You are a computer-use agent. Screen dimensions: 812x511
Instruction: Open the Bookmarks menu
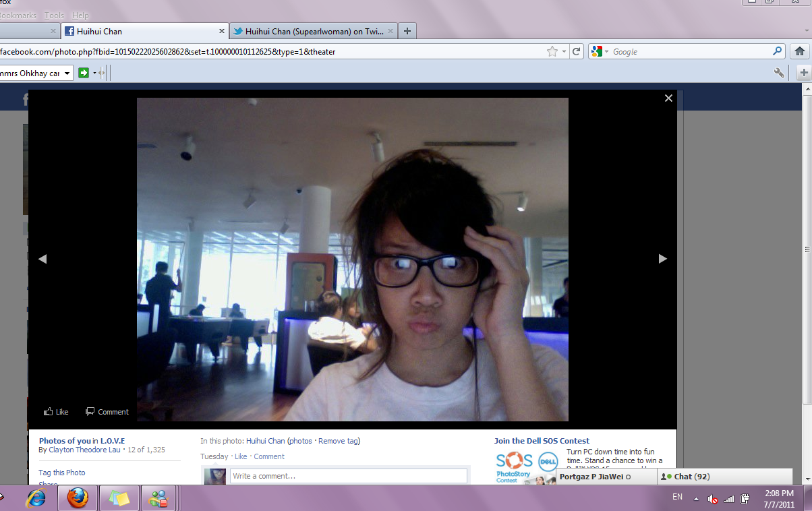click(20, 15)
